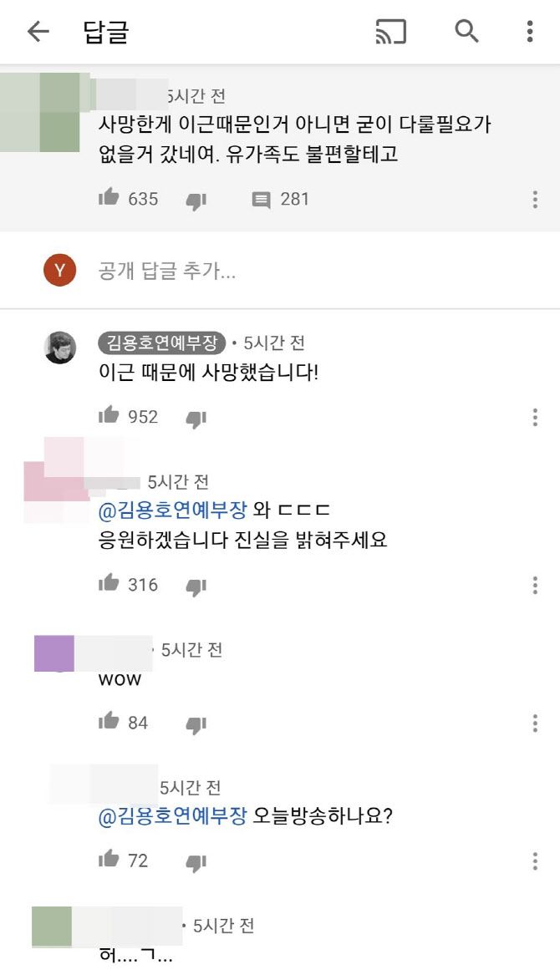560x980 pixels.
Task: Open search with the magnifier icon
Action: click(466, 31)
